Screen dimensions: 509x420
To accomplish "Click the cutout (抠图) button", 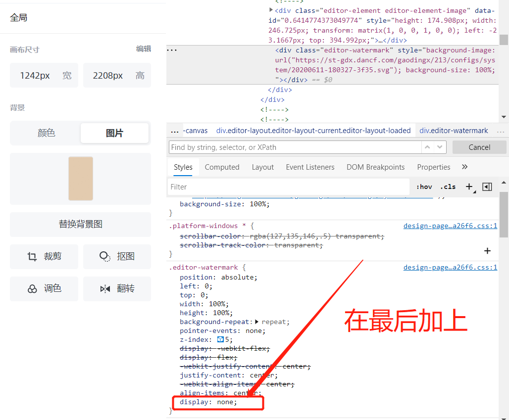I will [117, 257].
